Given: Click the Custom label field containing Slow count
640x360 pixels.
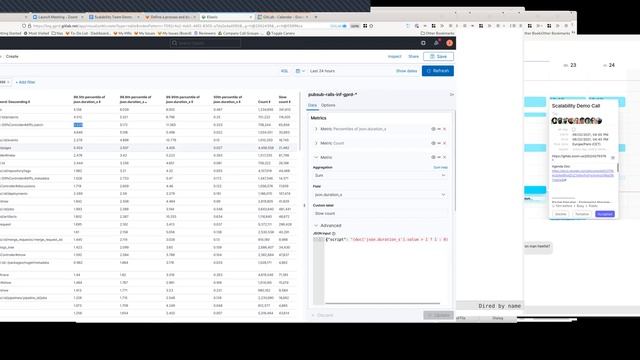Looking at the screenshot, I should click(x=380, y=213).
